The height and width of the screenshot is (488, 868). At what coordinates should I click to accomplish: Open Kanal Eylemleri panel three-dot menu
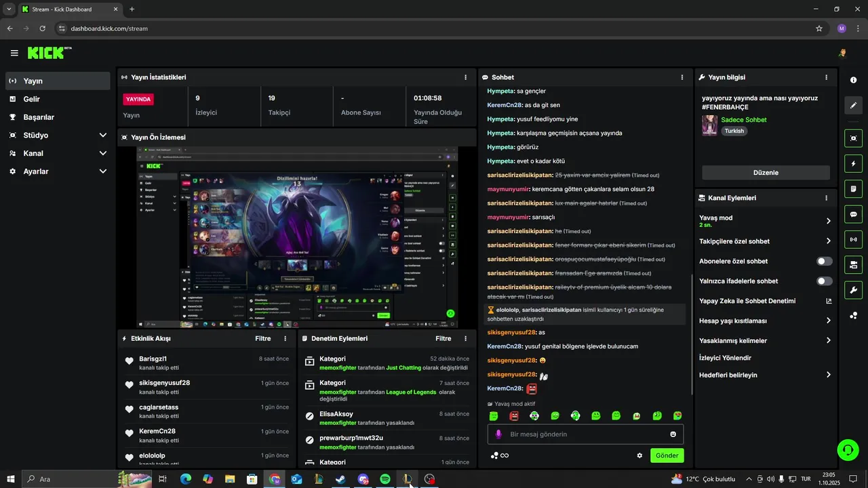click(826, 198)
